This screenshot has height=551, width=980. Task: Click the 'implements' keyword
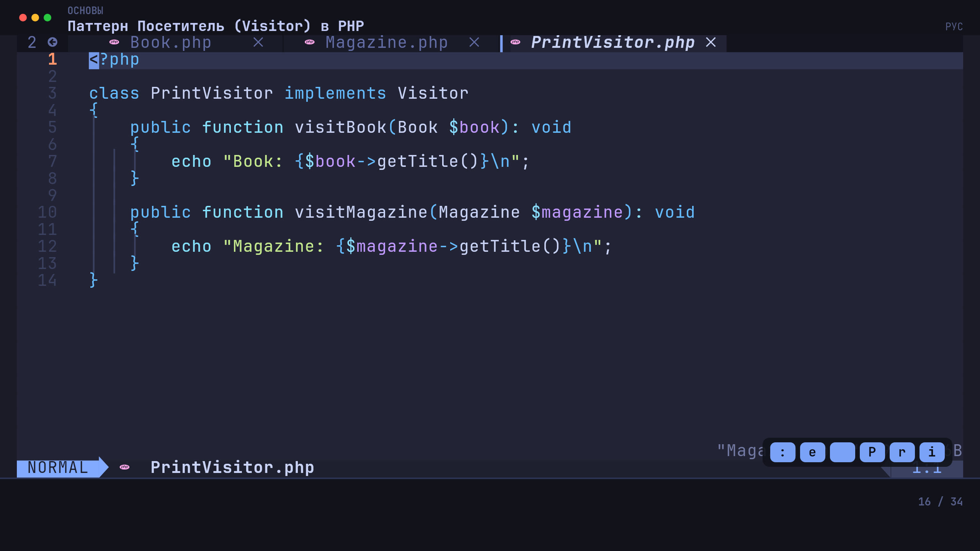[335, 93]
